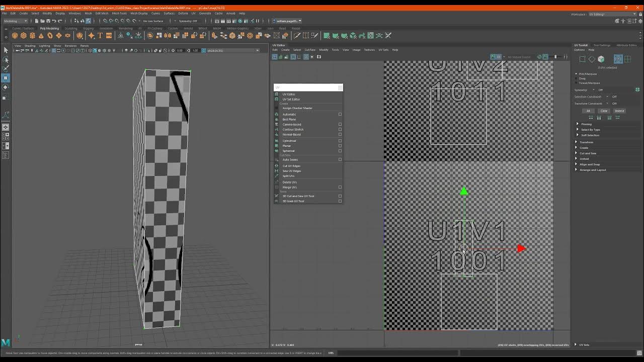
Task: Select the edge selection mode icon in UV Toolkit
Action: tap(592, 59)
